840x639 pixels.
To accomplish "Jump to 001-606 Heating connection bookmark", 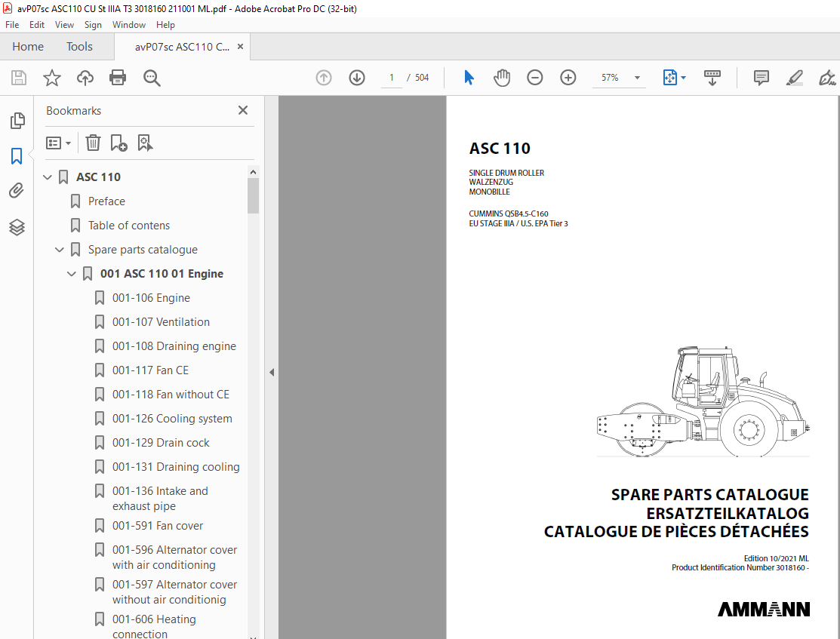I will (x=154, y=627).
